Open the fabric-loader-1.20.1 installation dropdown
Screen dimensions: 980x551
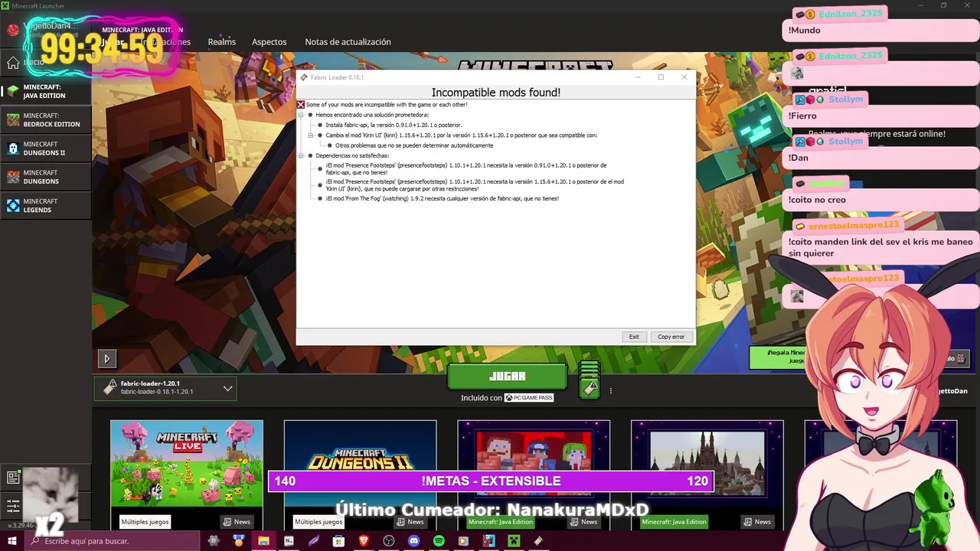(165, 388)
